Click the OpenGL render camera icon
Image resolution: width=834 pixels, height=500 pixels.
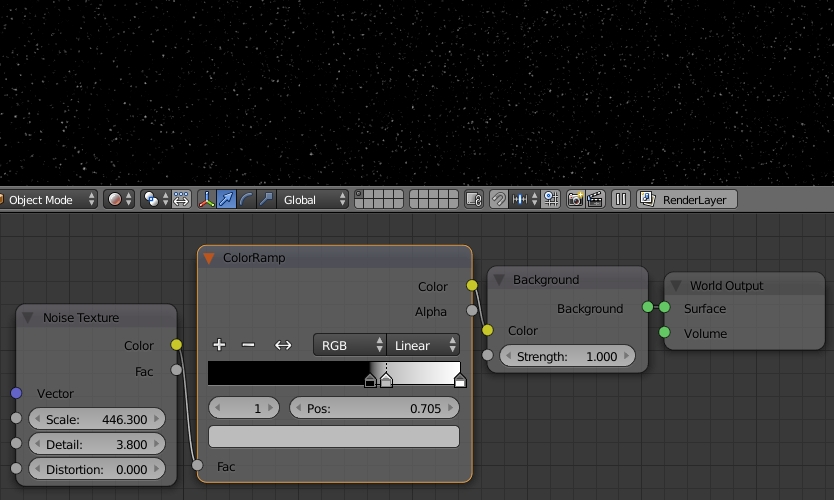575,199
